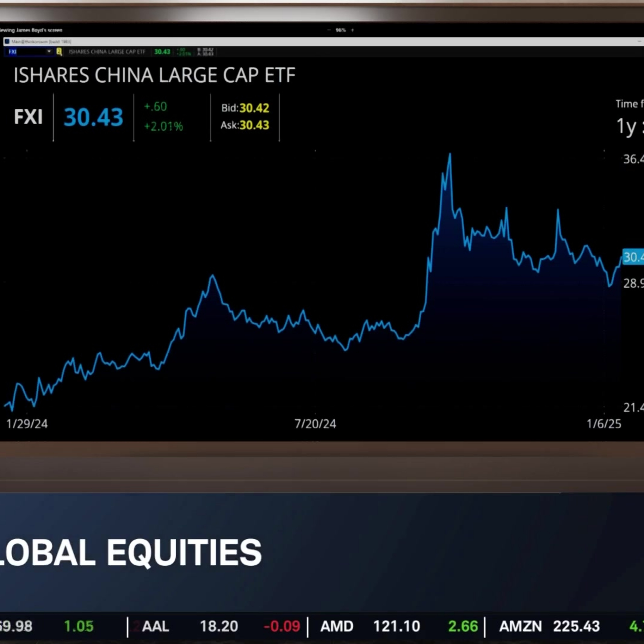Click 'Viewing James Boyd's screen' label
This screenshot has height=644, width=644.
pos(31,30)
